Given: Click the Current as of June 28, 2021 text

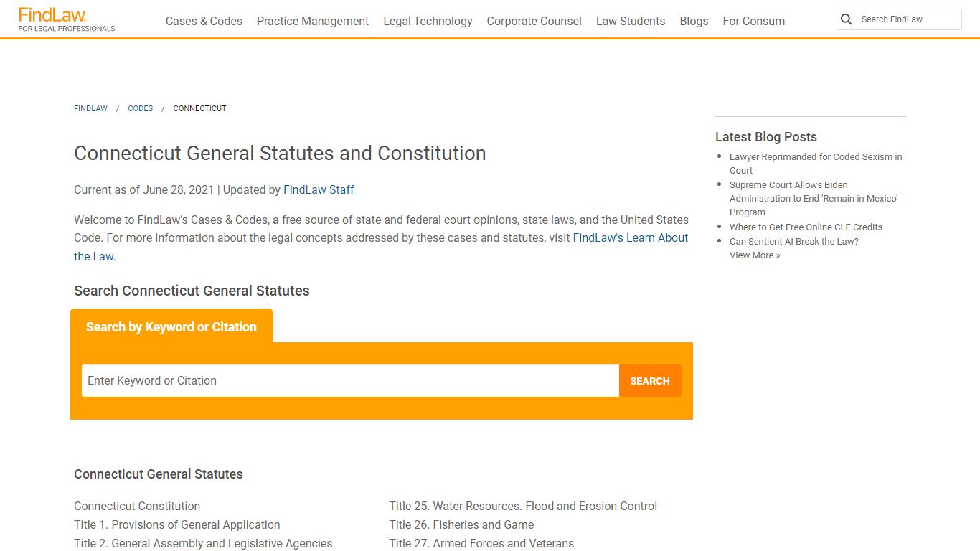Looking at the screenshot, I should (x=143, y=189).
